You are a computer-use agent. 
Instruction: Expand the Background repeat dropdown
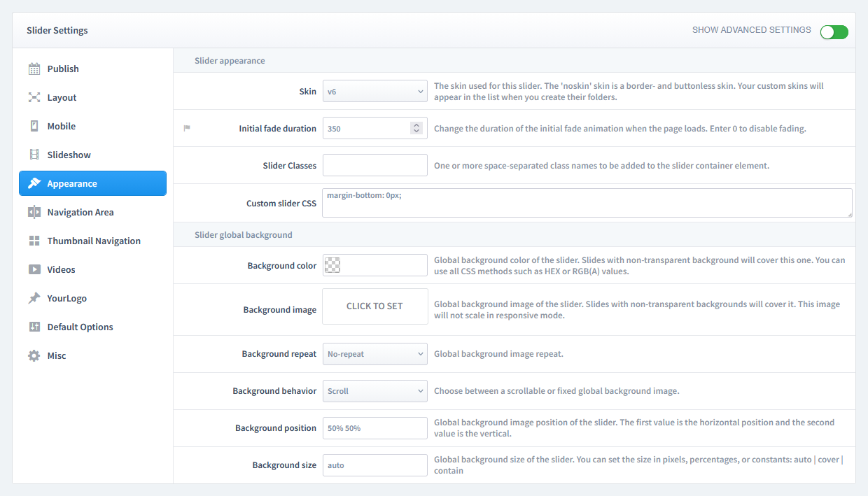click(x=374, y=354)
